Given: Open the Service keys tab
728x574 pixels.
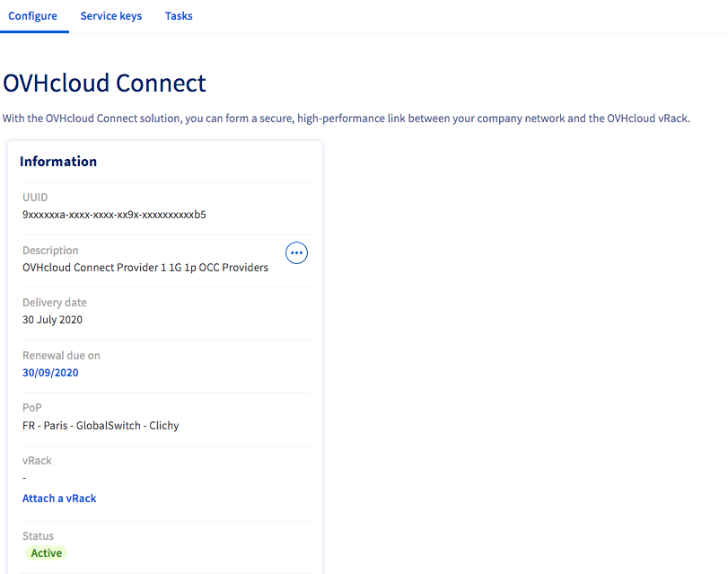Looking at the screenshot, I should pyautogui.click(x=111, y=16).
